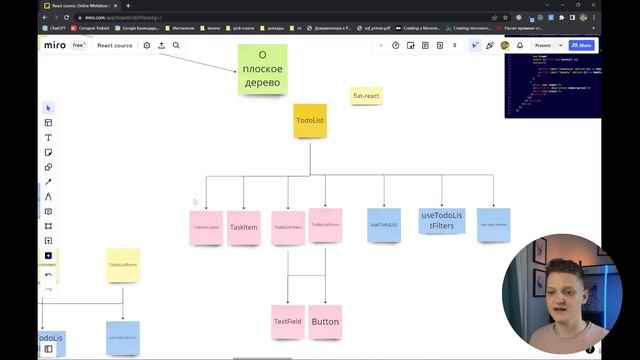640x360 pixels.
Task: Bookmark this page with star icon
Action: point(505,18)
